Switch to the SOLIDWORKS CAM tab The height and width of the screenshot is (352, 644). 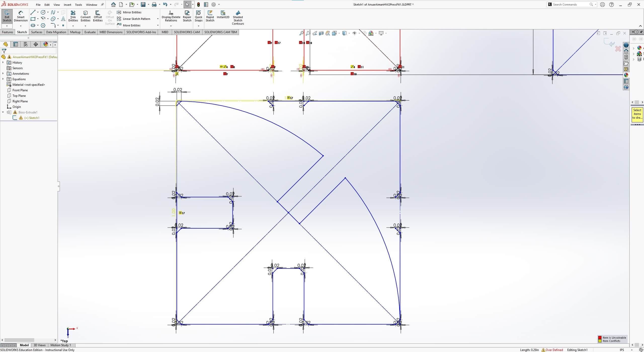[x=187, y=32]
